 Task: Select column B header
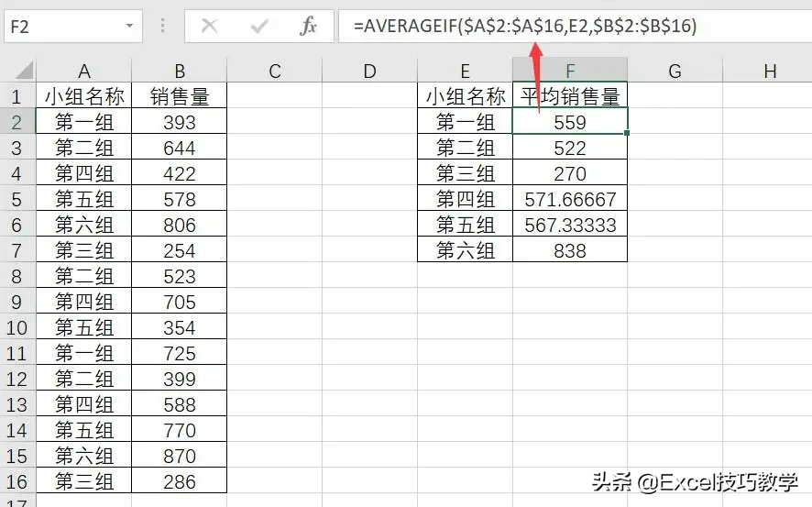coord(180,71)
